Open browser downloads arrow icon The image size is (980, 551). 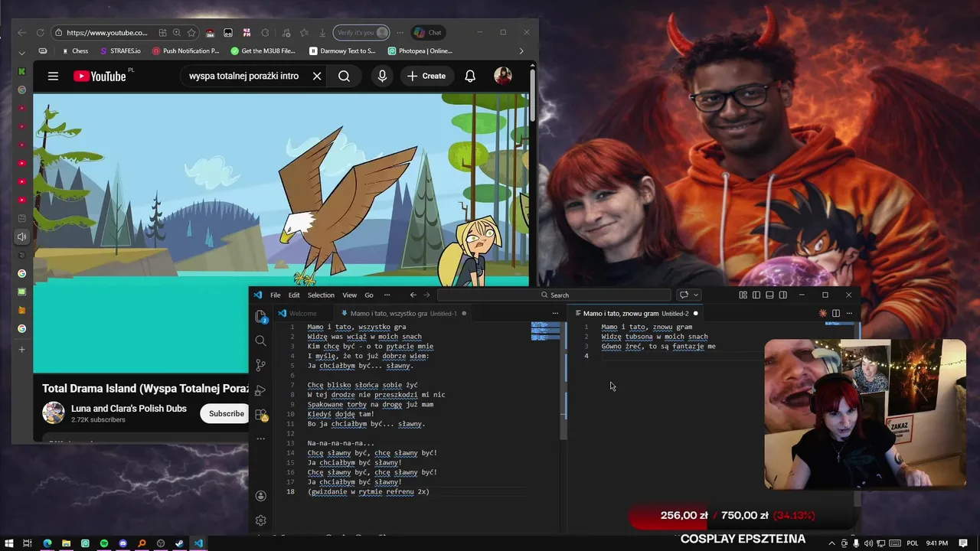click(x=322, y=32)
